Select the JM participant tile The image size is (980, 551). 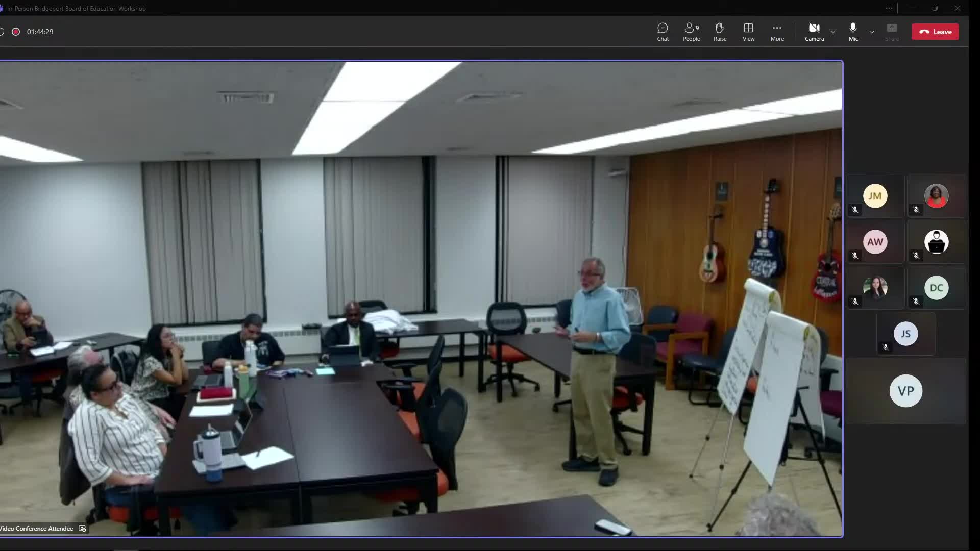click(x=875, y=196)
